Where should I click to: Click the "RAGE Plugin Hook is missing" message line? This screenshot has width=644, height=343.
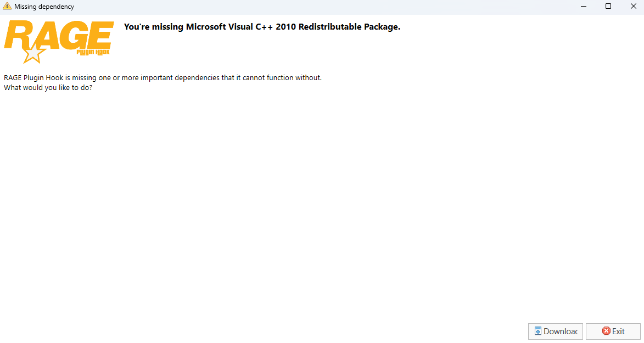(163, 77)
